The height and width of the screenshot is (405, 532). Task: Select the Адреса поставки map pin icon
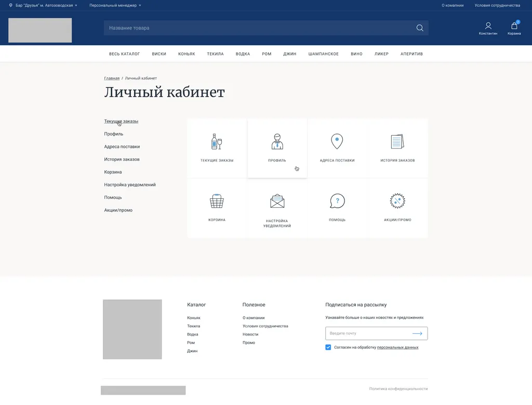[337, 140]
